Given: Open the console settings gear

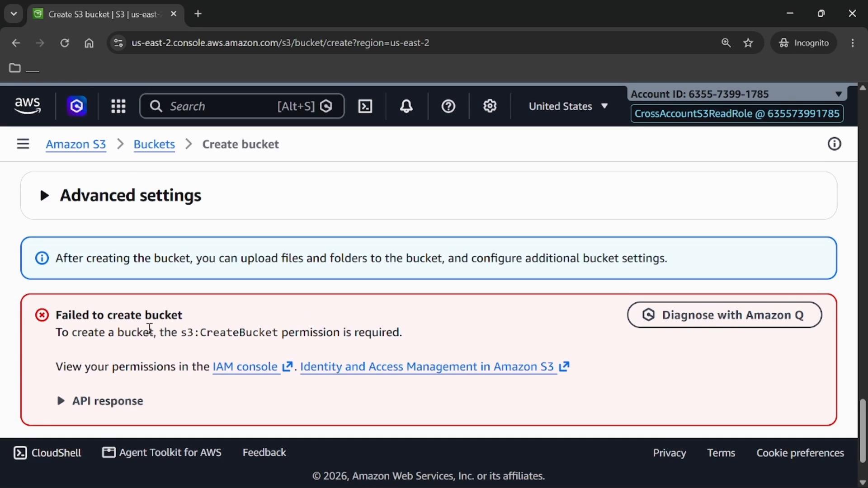Looking at the screenshot, I should click(x=490, y=106).
